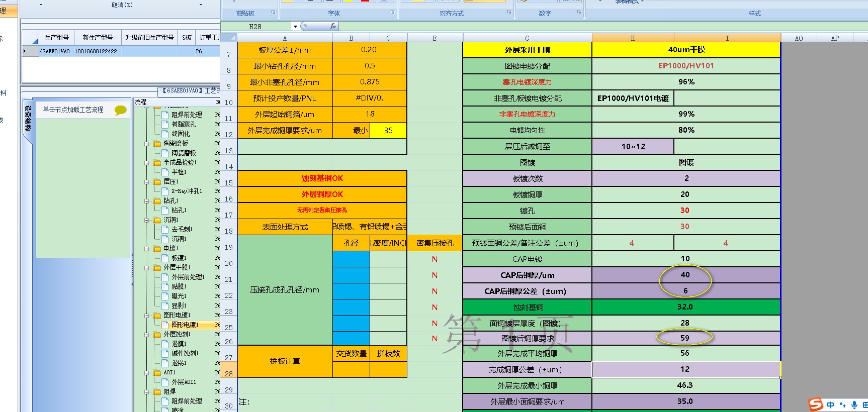The image size is (868, 412).
Task: Select the highlighted 图形电镀1 child item
Action: pos(185,325)
